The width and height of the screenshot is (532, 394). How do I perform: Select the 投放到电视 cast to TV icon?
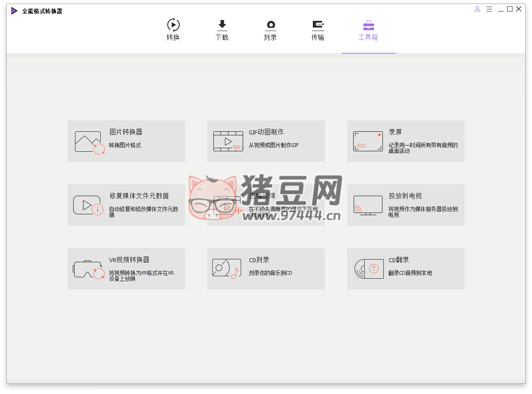point(368,205)
